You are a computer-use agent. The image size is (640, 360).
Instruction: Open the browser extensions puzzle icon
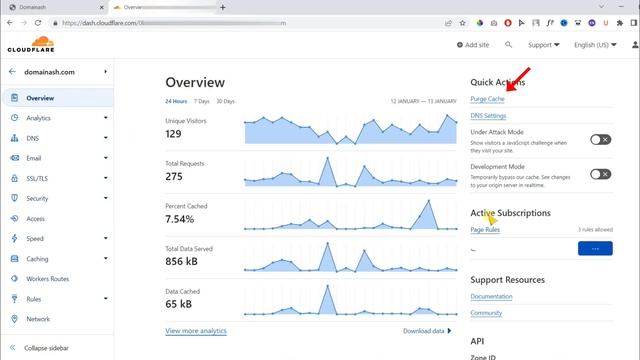(x=620, y=23)
